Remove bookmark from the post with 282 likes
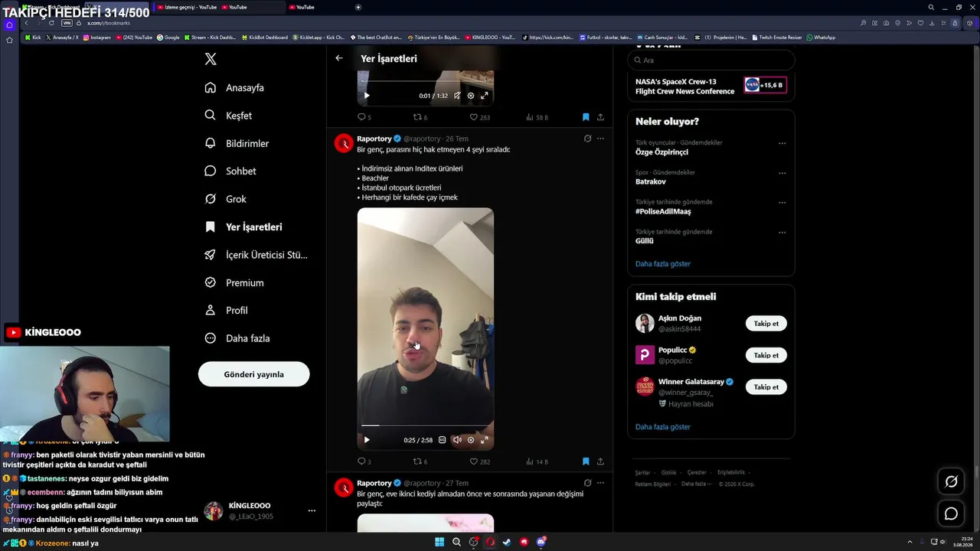 pos(586,461)
